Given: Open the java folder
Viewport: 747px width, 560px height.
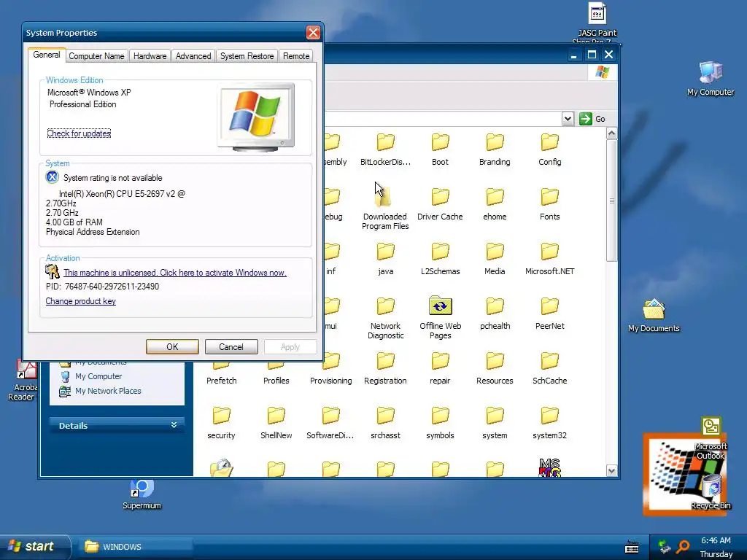Looking at the screenshot, I should 385,259.
